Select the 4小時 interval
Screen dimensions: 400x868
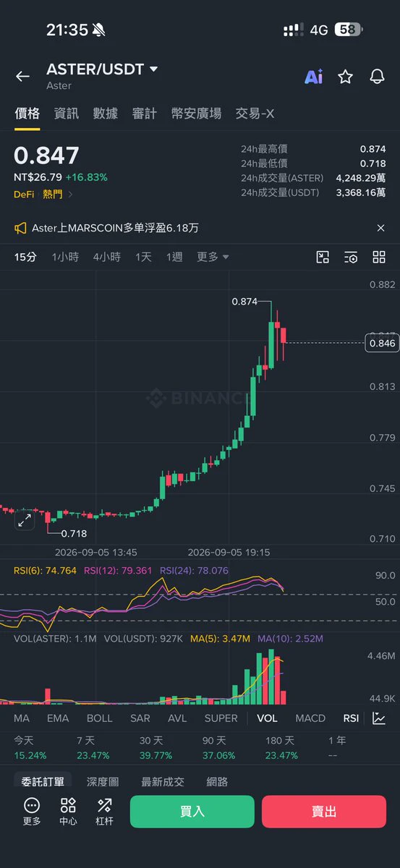pos(106,257)
